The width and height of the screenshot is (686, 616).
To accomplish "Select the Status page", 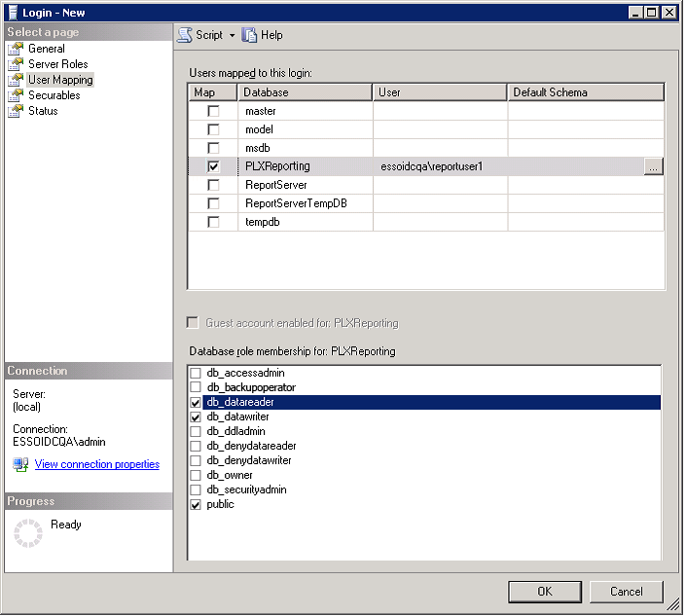I will 43,111.
